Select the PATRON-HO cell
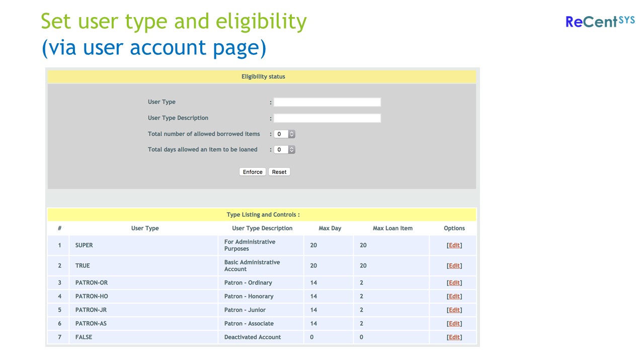 pos(144,297)
